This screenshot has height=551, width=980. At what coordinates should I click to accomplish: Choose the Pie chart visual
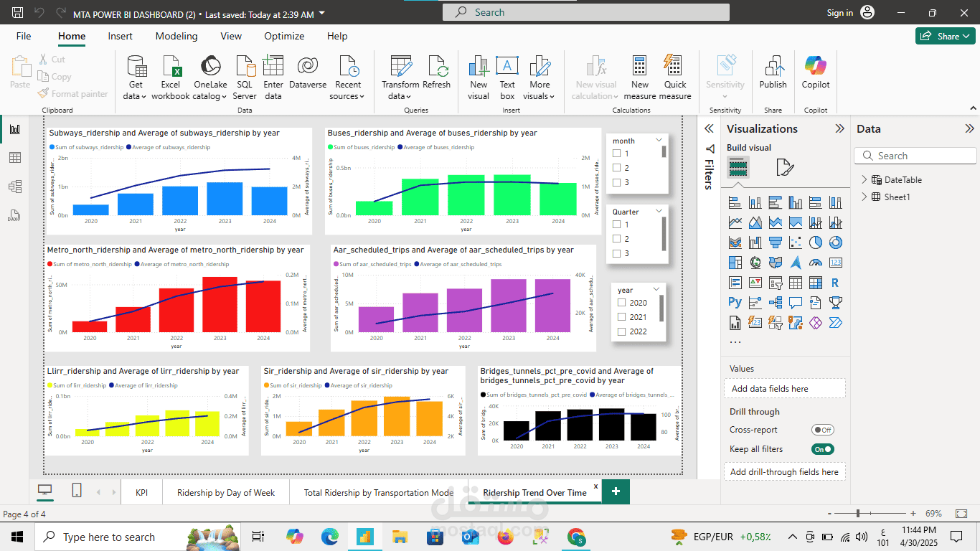[815, 243]
